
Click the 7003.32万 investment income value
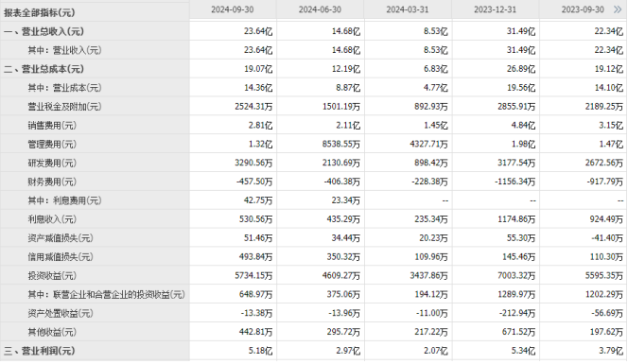(516, 276)
